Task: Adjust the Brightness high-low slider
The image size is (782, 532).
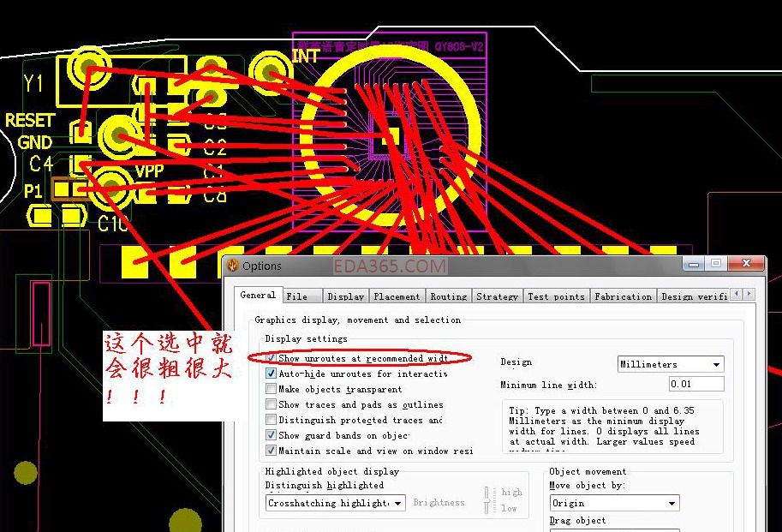Action: (488, 500)
